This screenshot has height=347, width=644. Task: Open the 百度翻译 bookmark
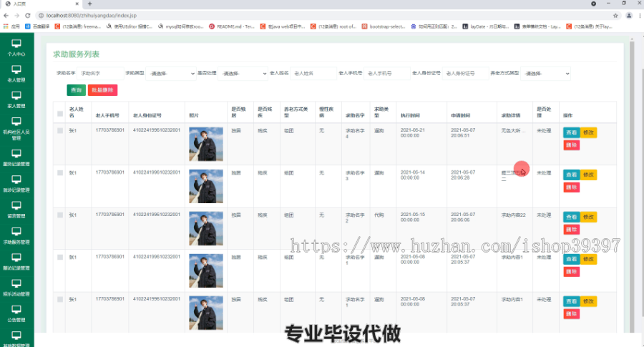(x=37, y=26)
